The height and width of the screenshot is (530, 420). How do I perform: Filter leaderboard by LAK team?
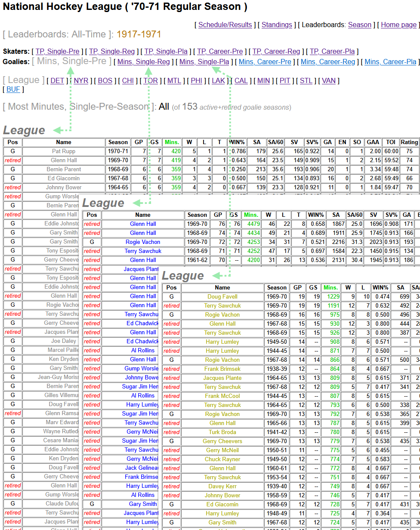click(219, 81)
